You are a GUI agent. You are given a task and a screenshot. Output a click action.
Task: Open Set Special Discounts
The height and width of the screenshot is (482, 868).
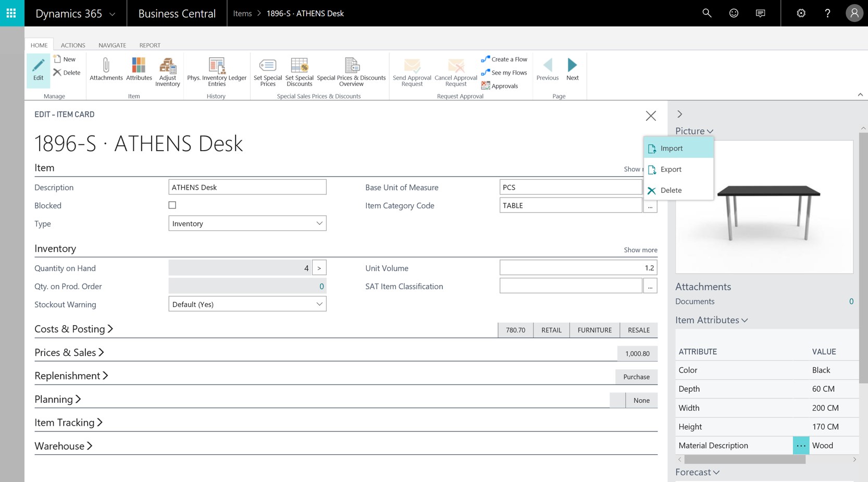click(x=300, y=72)
